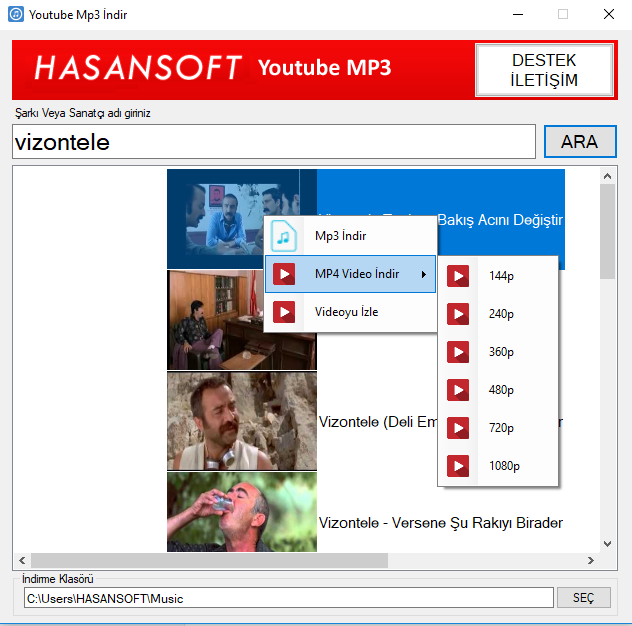Screen dimensions: 632x626
Task: Open the MP4 Video İndir submenu
Action: coord(350,274)
